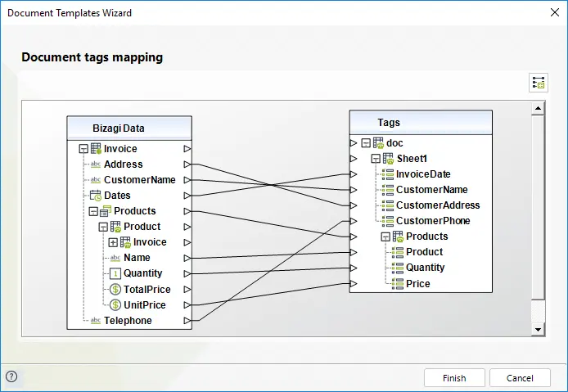568x392 pixels.
Task: Open the help question mark icon
Action: point(11,376)
